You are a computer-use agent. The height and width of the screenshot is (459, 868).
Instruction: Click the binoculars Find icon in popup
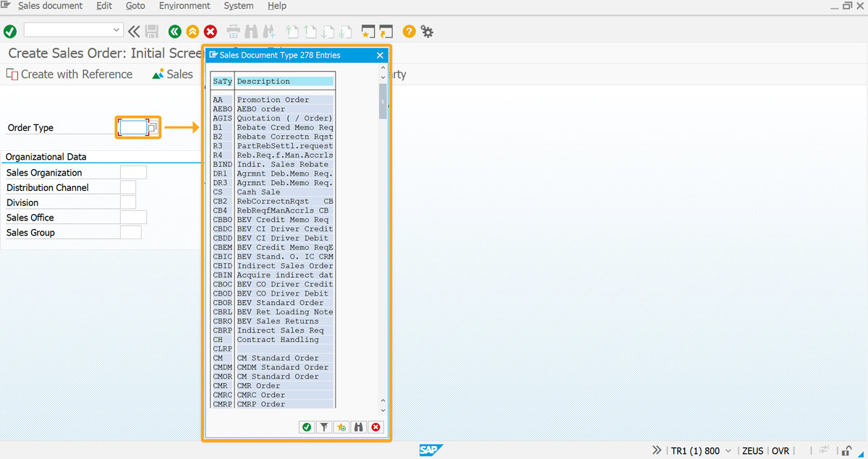pyautogui.click(x=359, y=427)
